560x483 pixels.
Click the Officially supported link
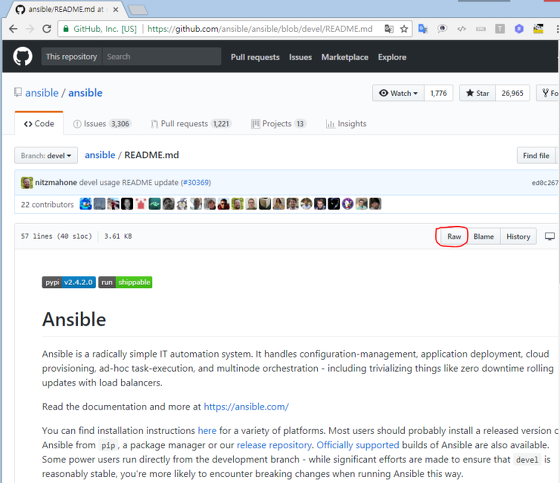(x=358, y=445)
